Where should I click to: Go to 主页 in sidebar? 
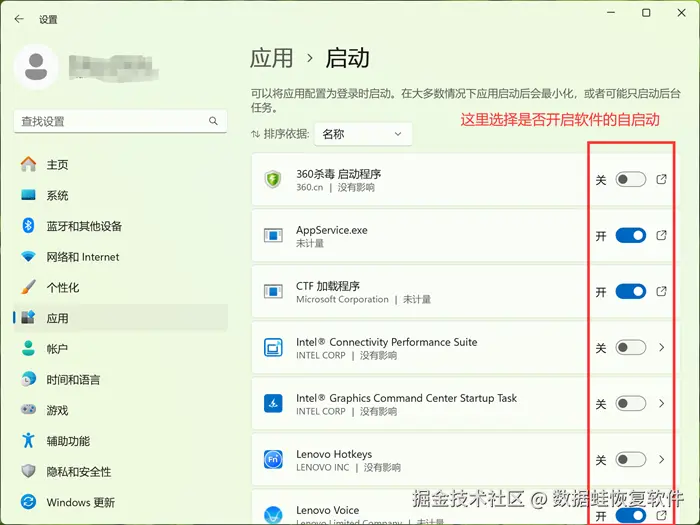click(x=121, y=164)
